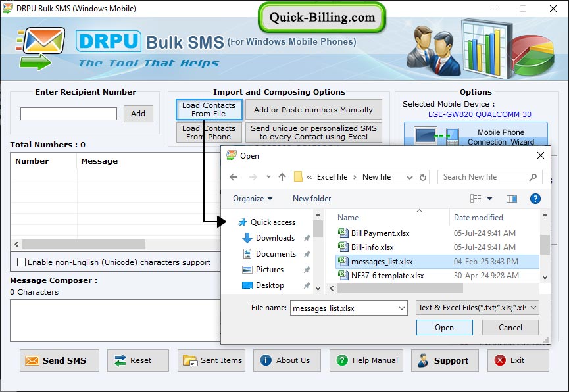Select Bill Payment.xlsx file name
This screenshot has height=392, width=569.
(x=380, y=233)
